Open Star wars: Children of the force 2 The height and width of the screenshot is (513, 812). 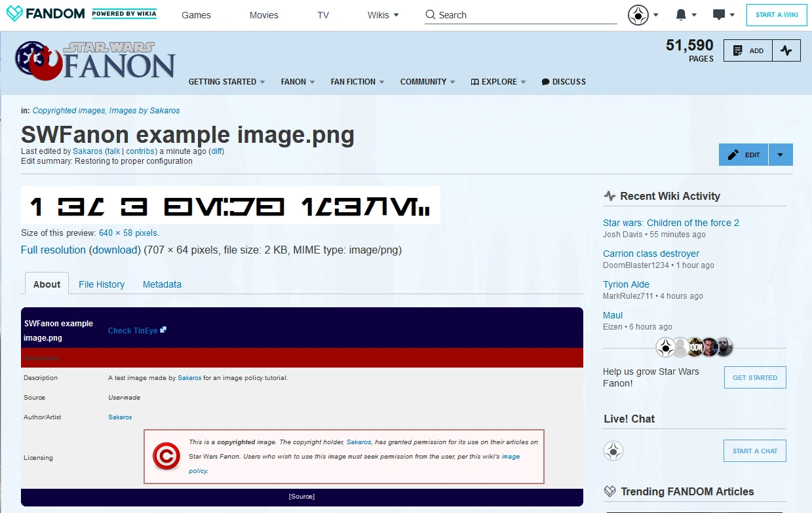(x=671, y=223)
